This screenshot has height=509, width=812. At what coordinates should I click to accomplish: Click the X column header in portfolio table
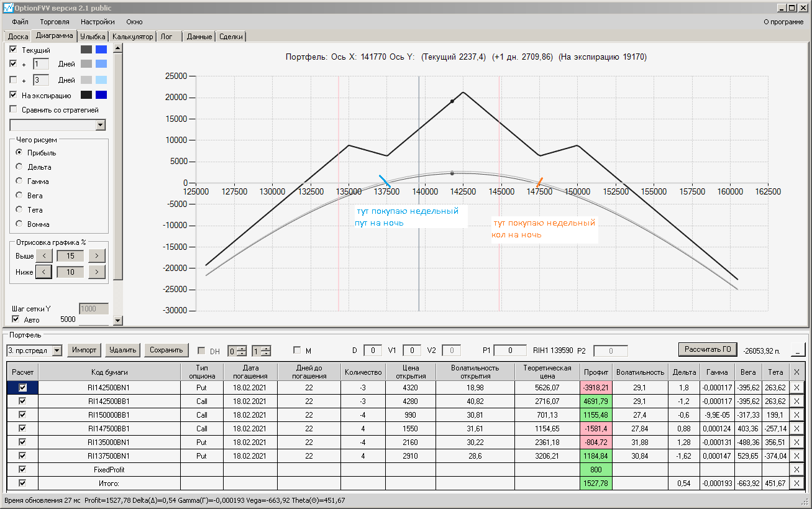pyautogui.click(x=796, y=372)
